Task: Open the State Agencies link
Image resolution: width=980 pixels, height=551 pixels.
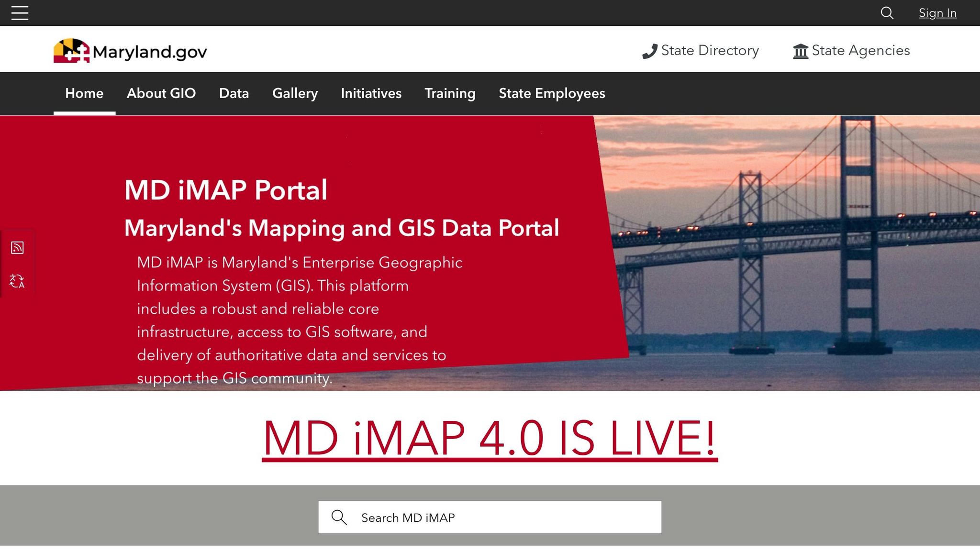Action: click(851, 51)
